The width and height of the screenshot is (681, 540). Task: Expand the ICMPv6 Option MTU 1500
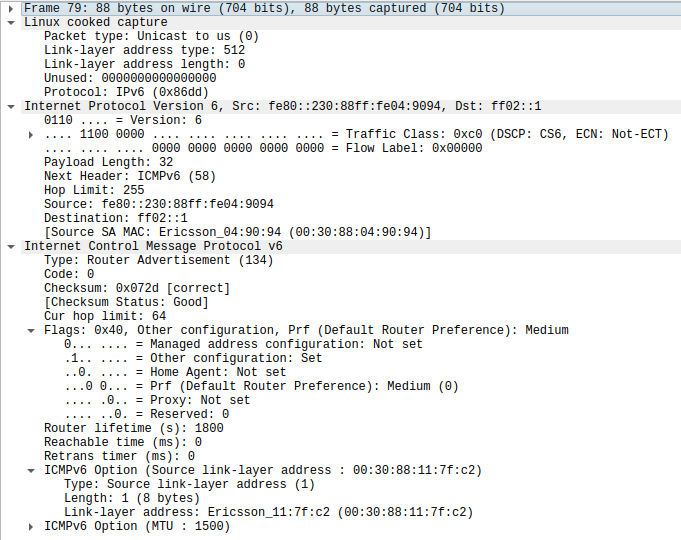tap(31, 526)
